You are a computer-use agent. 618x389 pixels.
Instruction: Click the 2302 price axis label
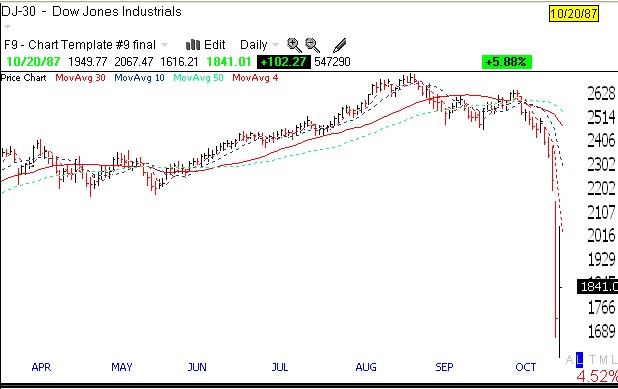tap(601, 164)
